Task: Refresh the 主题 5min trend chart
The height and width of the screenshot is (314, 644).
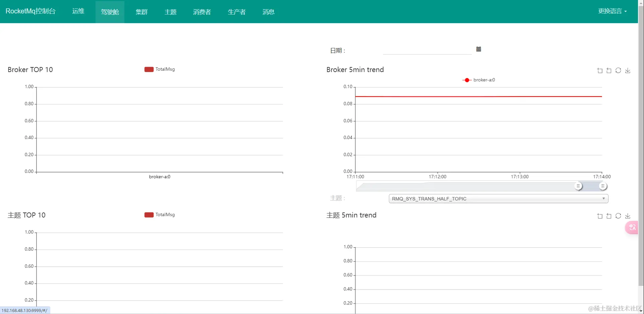Action: click(x=619, y=216)
